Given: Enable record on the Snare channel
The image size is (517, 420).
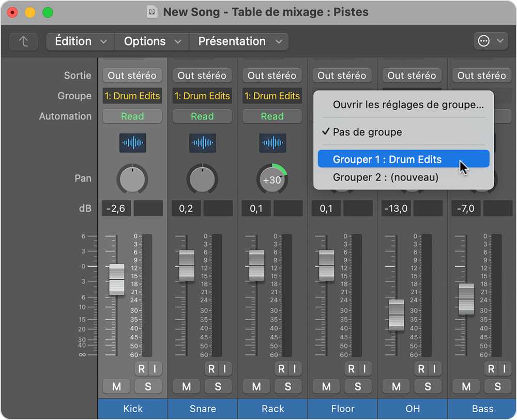Looking at the screenshot, I should [211, 369].
